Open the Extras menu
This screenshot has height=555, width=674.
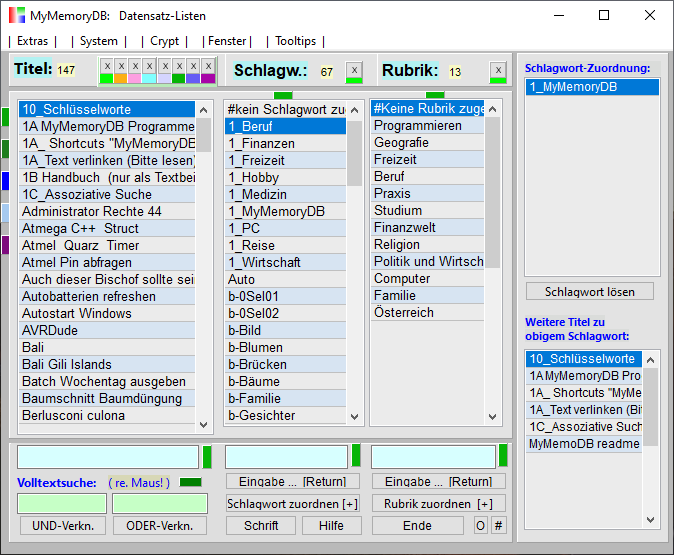32,41
